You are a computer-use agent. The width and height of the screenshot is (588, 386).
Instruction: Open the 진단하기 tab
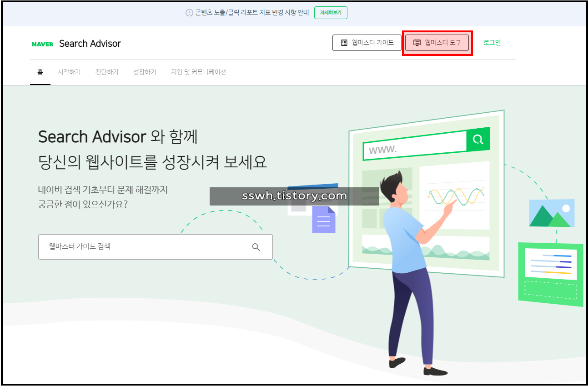coord(106,72)
